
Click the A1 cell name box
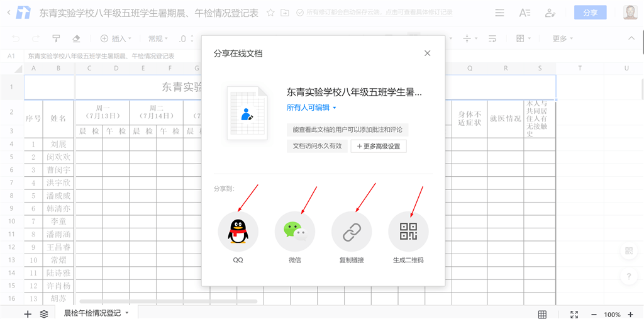pos(11,56)
